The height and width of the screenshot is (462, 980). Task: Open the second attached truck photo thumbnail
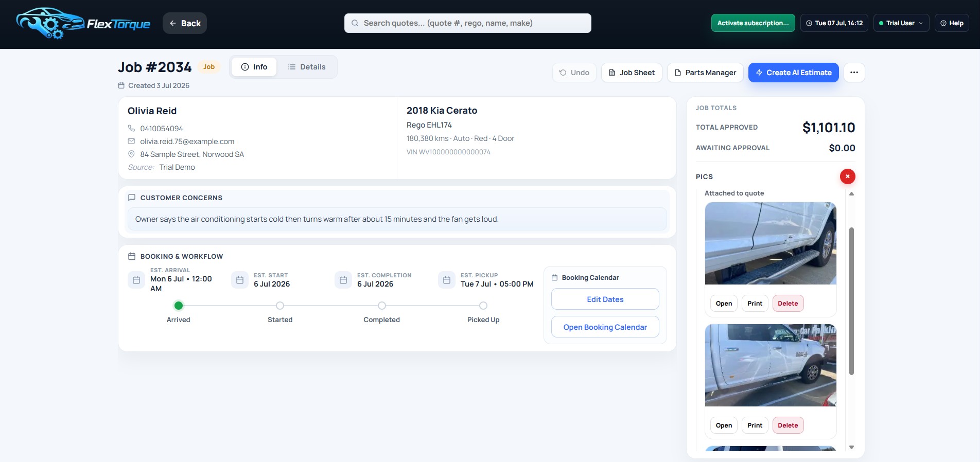pos(771,365)
